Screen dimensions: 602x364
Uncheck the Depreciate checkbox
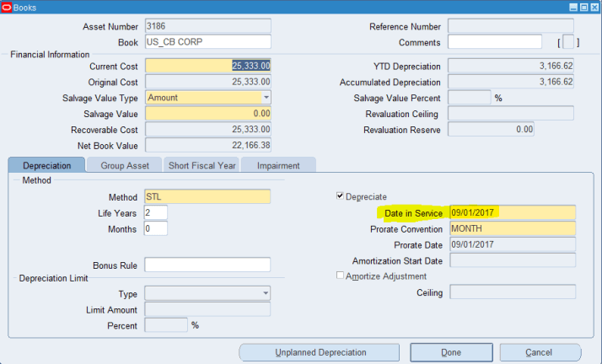pos(341,196)
